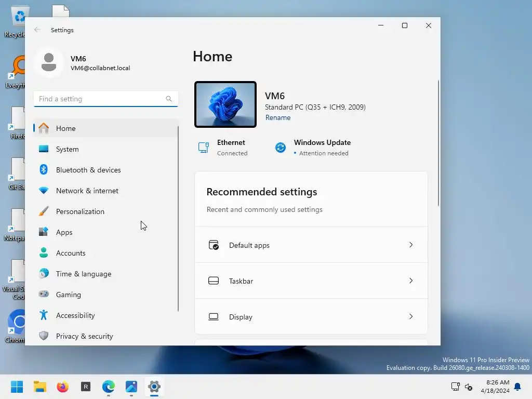Click the Privacy & security shield icon
This screenshot has width=532, height=399.
pos(44,336)
